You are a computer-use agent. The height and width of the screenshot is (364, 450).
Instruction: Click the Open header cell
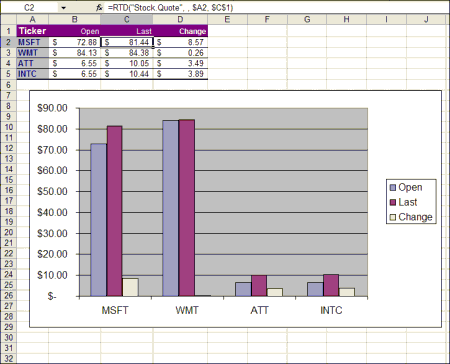tap(74, 31)
